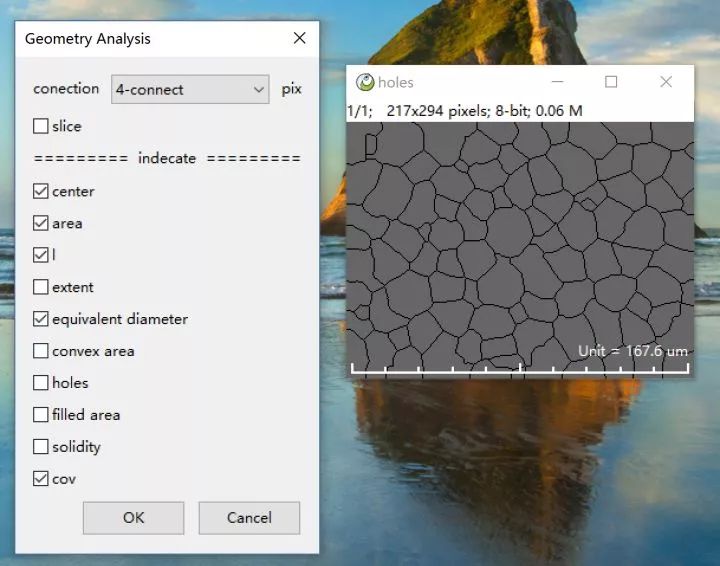720x566 pixels.
Task: Click the grain image canvas in holes window
Action: 520,249
